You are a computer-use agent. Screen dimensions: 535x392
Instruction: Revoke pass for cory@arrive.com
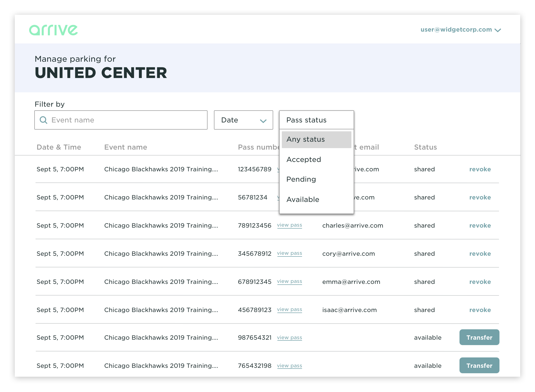point(480,254)
